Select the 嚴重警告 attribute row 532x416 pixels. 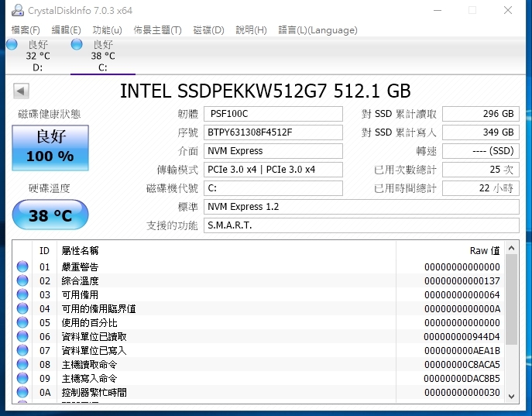(x=259, y=266)
